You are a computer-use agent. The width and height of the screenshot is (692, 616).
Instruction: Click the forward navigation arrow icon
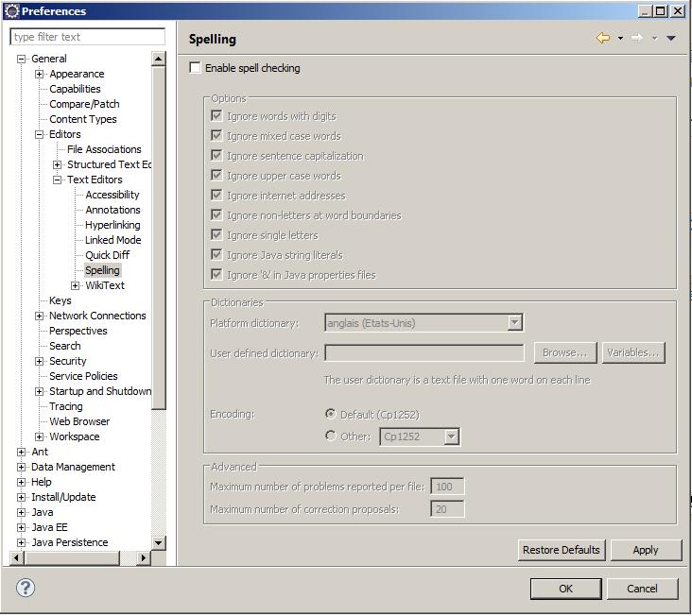pyautogui.click(x=636, y=39)
